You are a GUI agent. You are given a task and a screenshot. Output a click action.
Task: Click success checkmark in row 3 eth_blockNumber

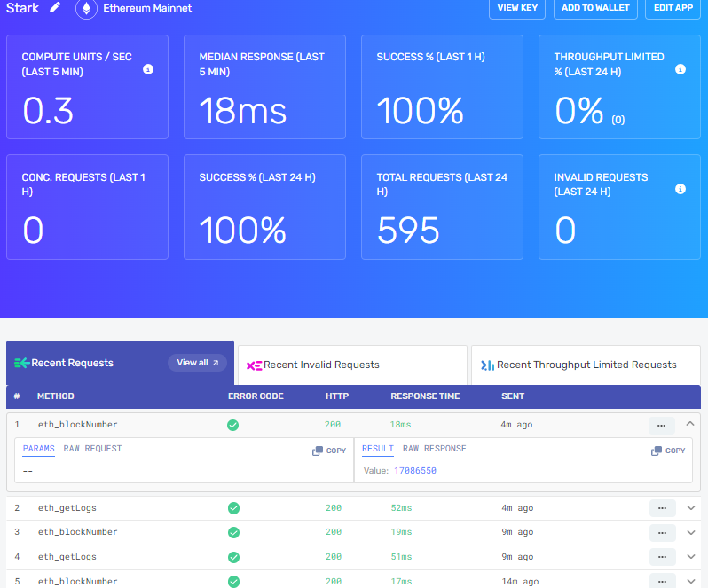coord(233,532)
